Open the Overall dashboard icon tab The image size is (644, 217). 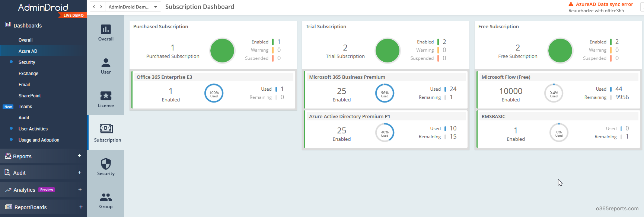tap(106, 33)
